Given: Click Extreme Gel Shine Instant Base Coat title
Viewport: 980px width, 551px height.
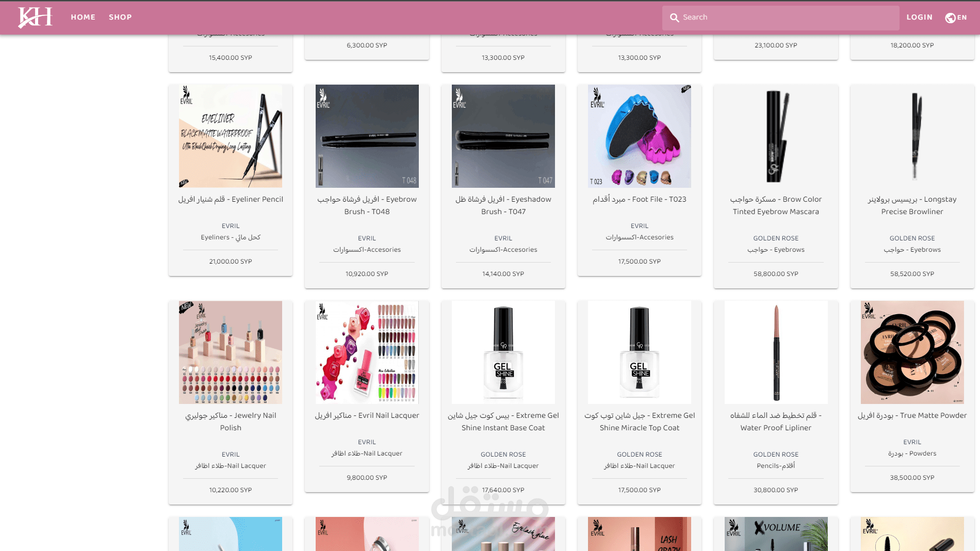Looking at the screenshot, I should (x=503, y=422).
